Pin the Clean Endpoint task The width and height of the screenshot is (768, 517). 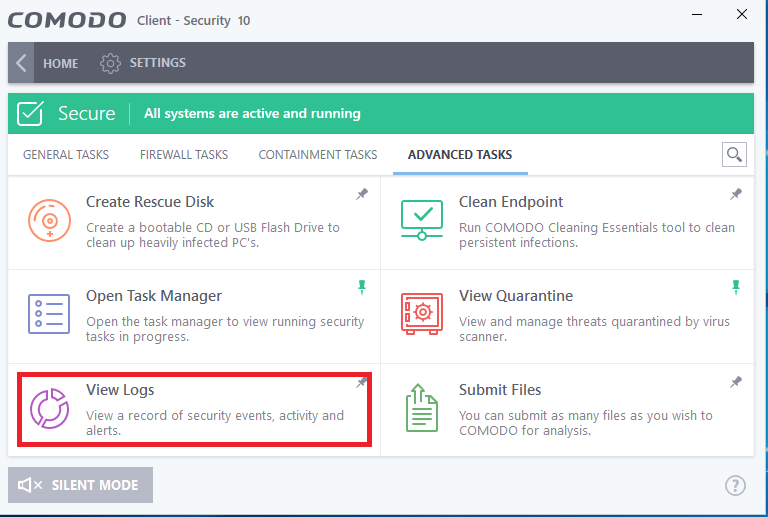pyautogui.click(x=736, y=194)
